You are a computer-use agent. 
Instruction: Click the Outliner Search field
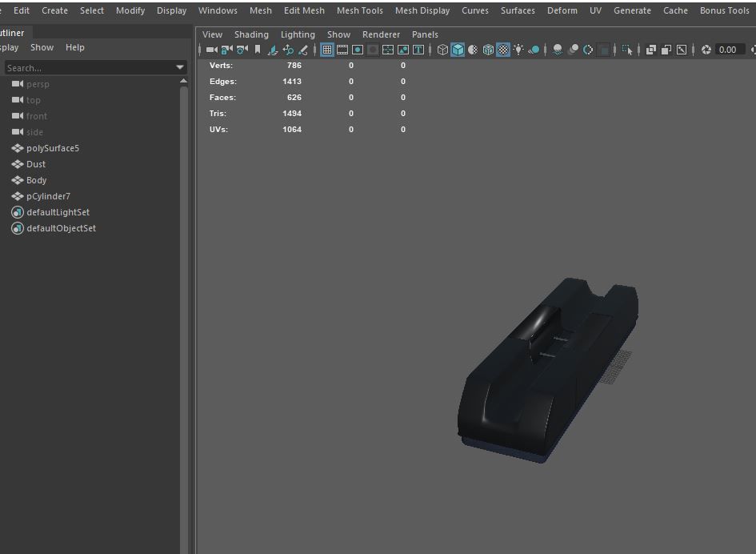click(90, 67)
